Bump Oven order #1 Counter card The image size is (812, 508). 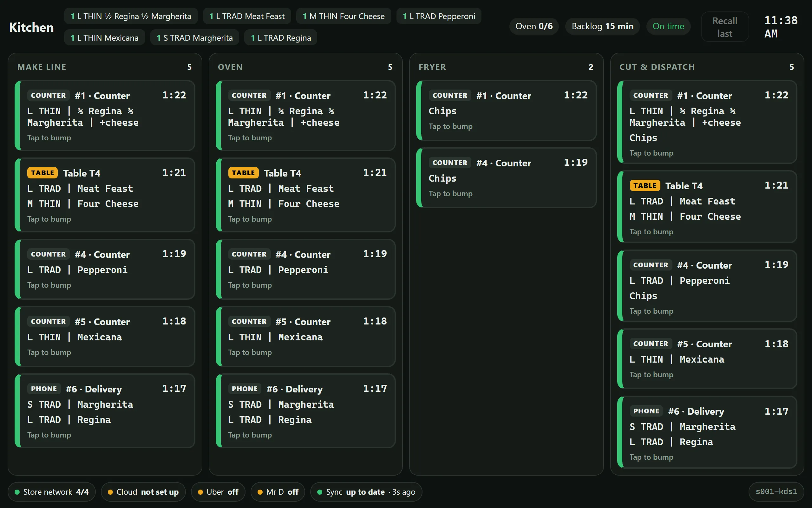coord(305,116)
